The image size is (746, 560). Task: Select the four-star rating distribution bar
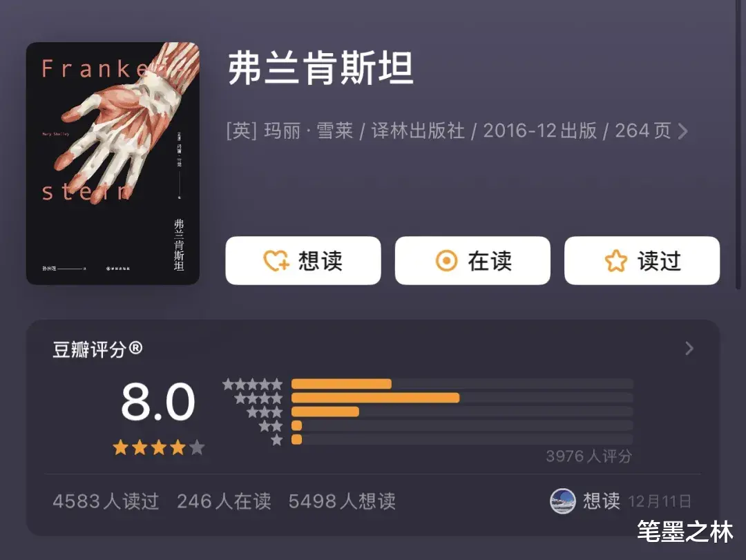pyautogui.click(x=462, y=398)
